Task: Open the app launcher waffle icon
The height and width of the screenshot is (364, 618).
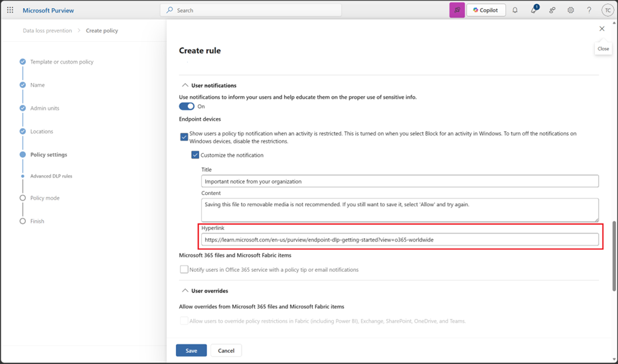Action: (x=10, y=10)
